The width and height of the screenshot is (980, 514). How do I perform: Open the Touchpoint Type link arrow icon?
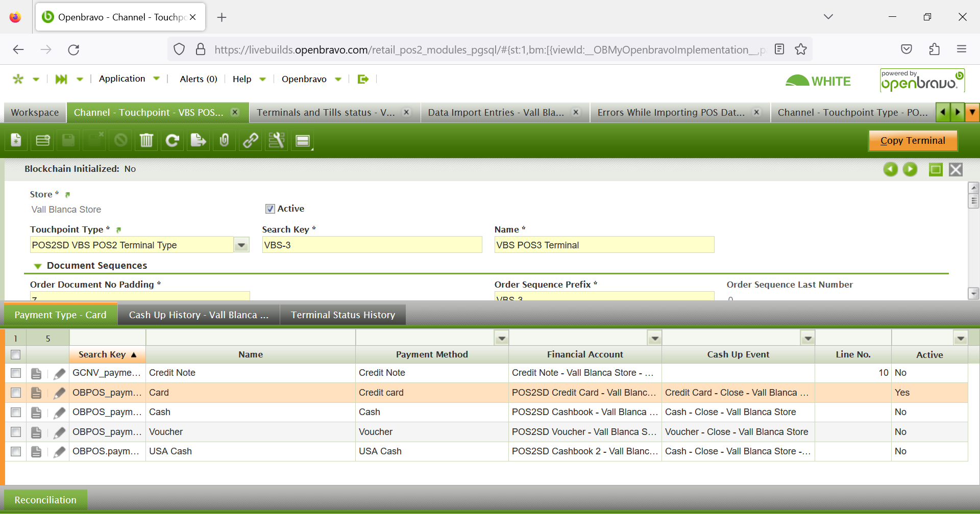point(118,230)
